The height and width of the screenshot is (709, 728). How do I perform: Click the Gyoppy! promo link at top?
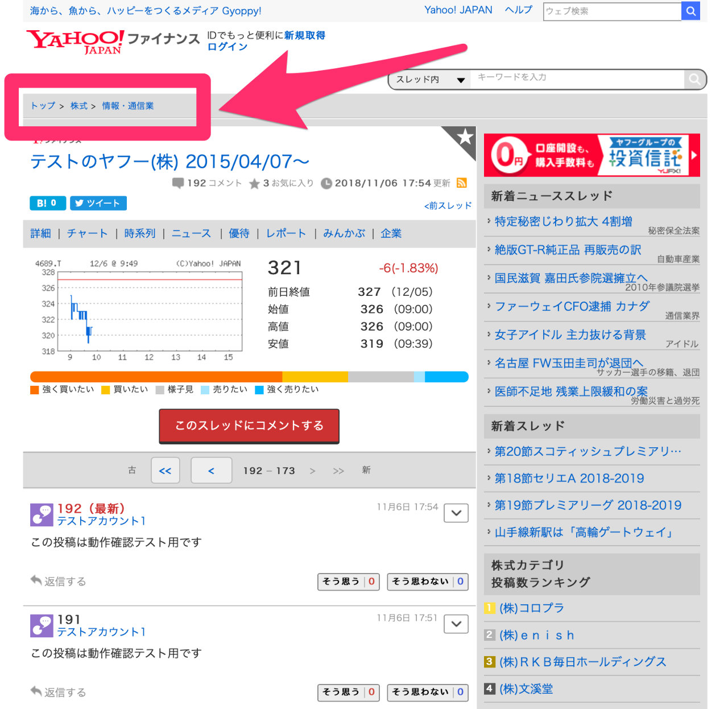pos(146,11)
